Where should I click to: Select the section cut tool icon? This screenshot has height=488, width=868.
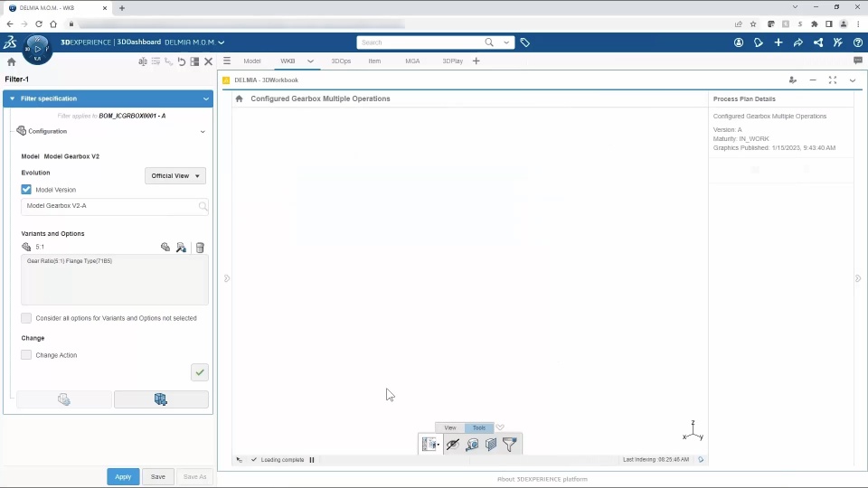(x=491, y=445)
